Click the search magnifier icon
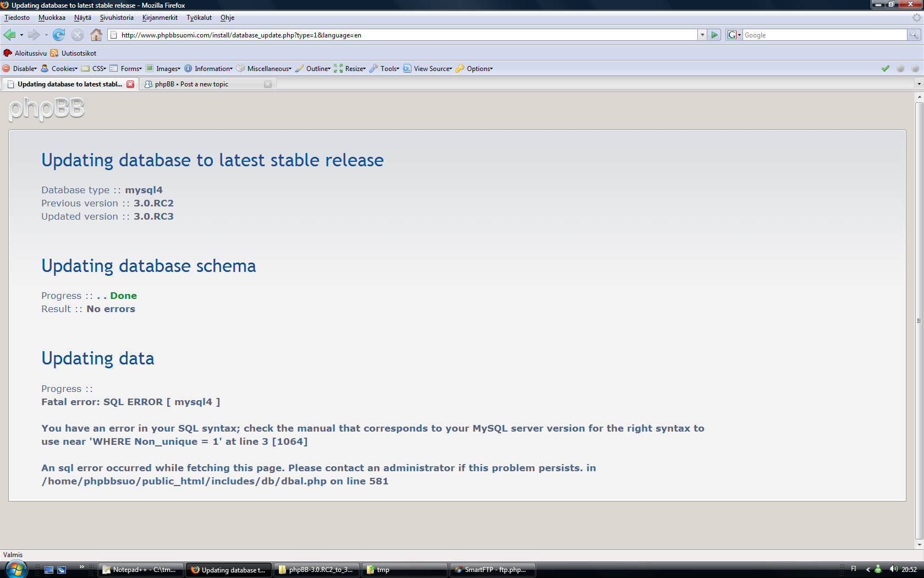924x578 pixels. click(x=914, y=35)
